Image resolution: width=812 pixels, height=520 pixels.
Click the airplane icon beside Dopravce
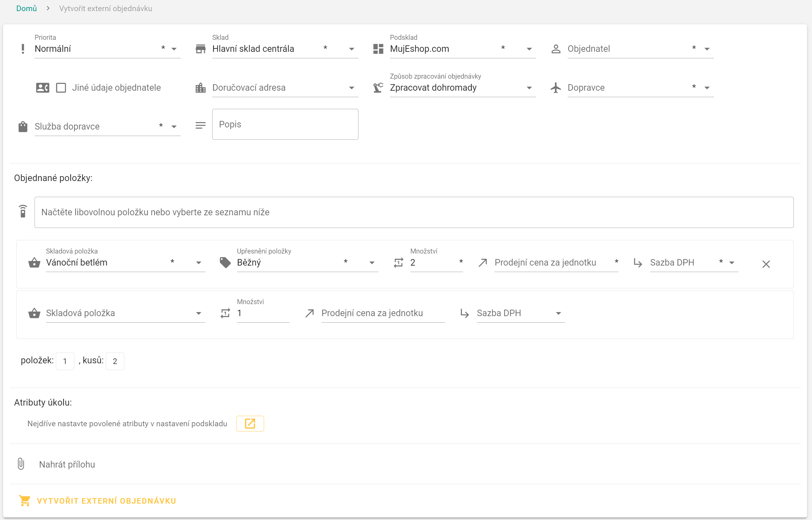pyautogui.click(x=556, y=88)
